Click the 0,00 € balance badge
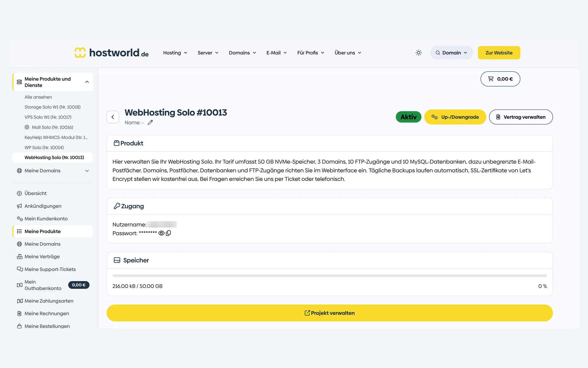 coord(79,285)
